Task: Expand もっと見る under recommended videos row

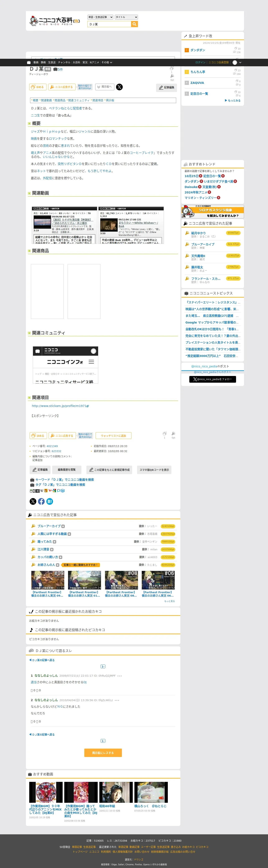Action: [169, 601]
